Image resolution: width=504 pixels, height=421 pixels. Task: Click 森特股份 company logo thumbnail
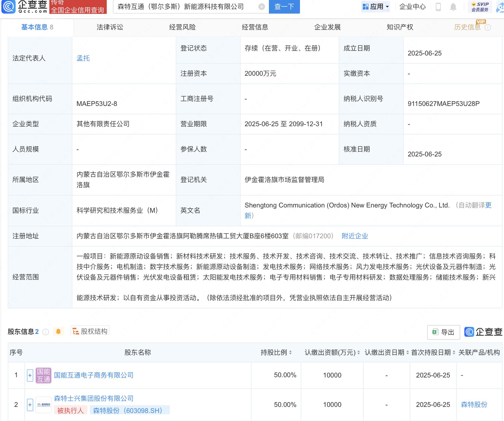tap(44, 405)
